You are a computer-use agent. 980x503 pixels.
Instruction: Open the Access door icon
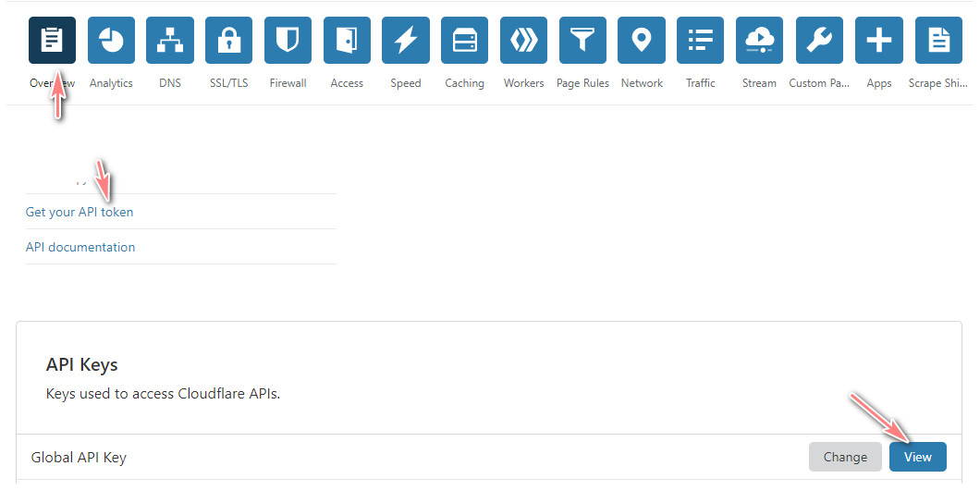coord(347,41)
